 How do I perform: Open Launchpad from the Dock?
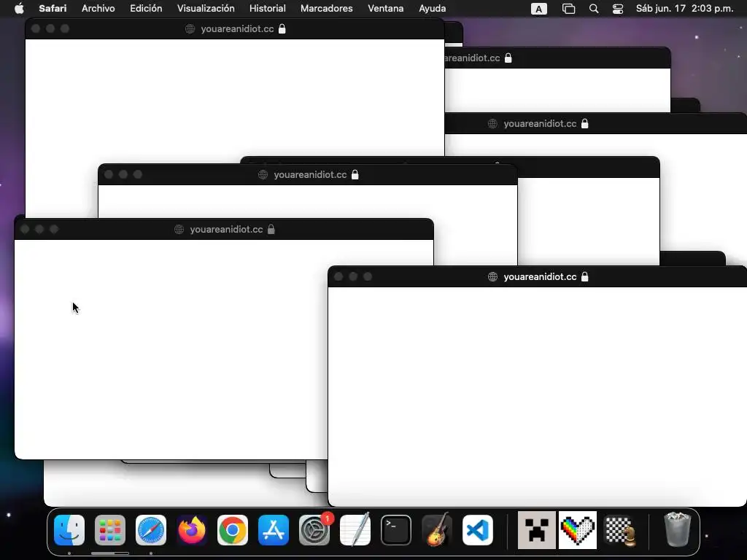pyautogui.click(x=110, y=530)
